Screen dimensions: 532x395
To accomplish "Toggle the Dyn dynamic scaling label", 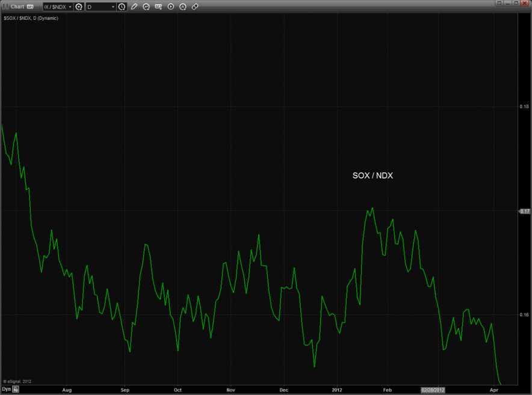I will [6, 390].
